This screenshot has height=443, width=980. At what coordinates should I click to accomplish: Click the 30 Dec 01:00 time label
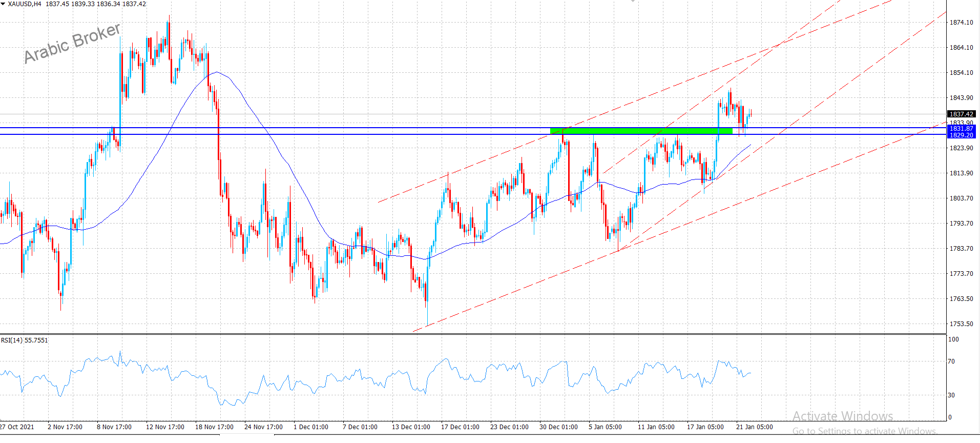click(558, 427)
